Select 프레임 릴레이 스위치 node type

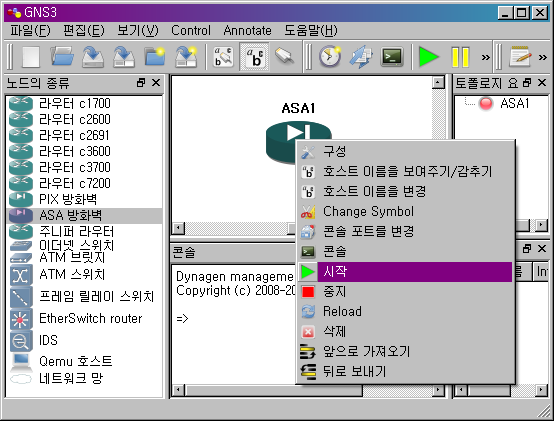pos(84,297)
